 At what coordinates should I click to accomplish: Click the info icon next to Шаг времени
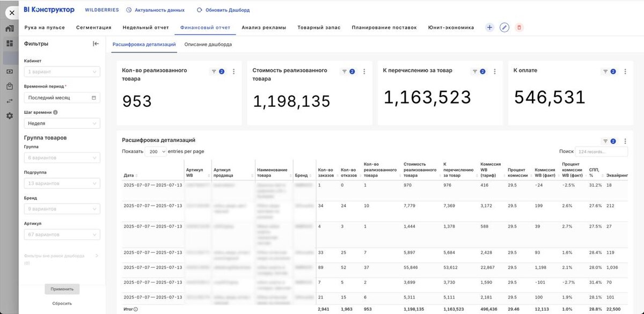point(56,112)
